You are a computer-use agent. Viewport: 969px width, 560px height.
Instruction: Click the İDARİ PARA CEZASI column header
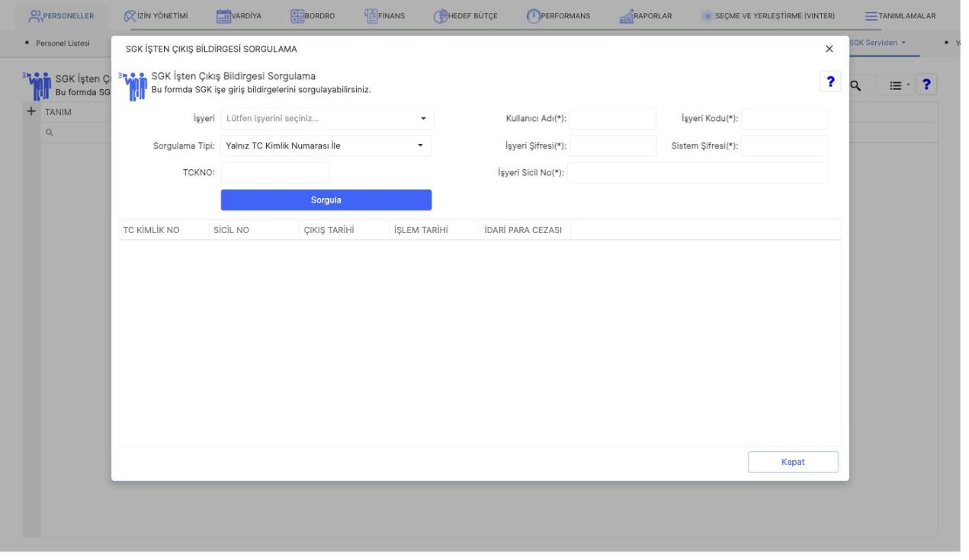524,230
